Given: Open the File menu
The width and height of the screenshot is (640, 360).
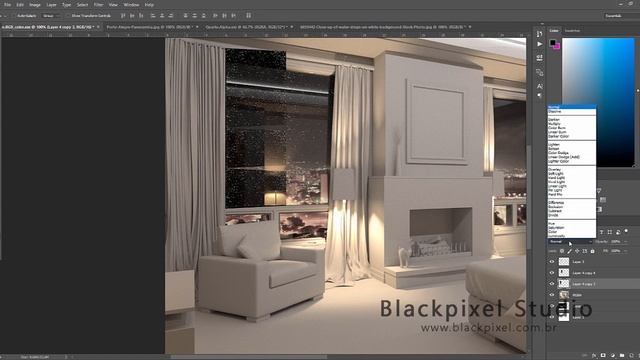Looking at the screenshot, I should (7, 5).
